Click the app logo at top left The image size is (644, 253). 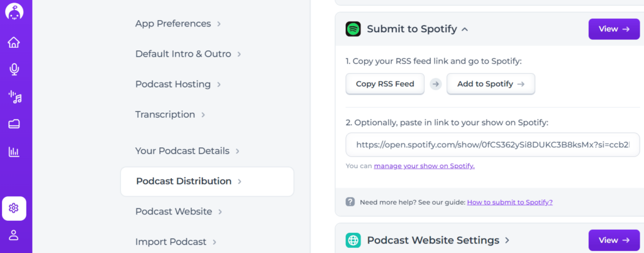[14, 11]
